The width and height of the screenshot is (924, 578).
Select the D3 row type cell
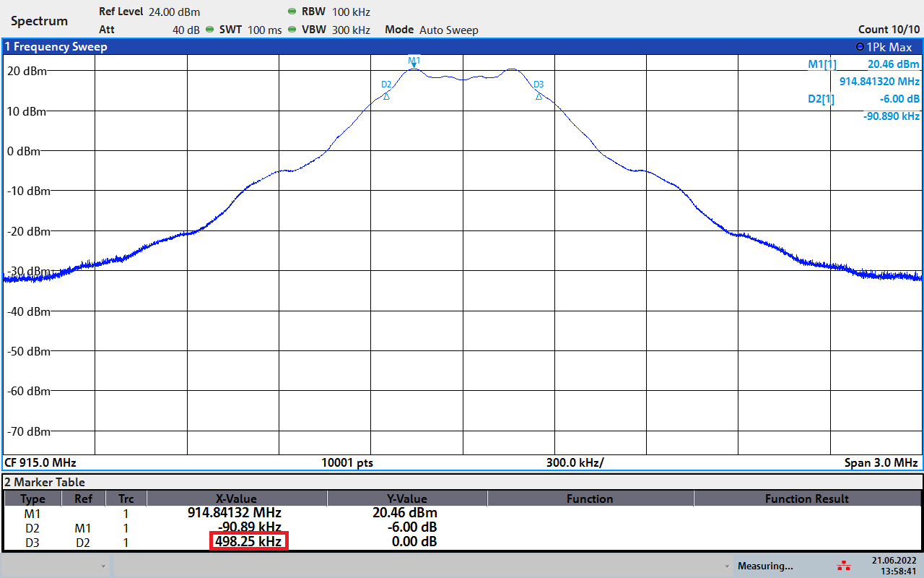pos(32,542)
